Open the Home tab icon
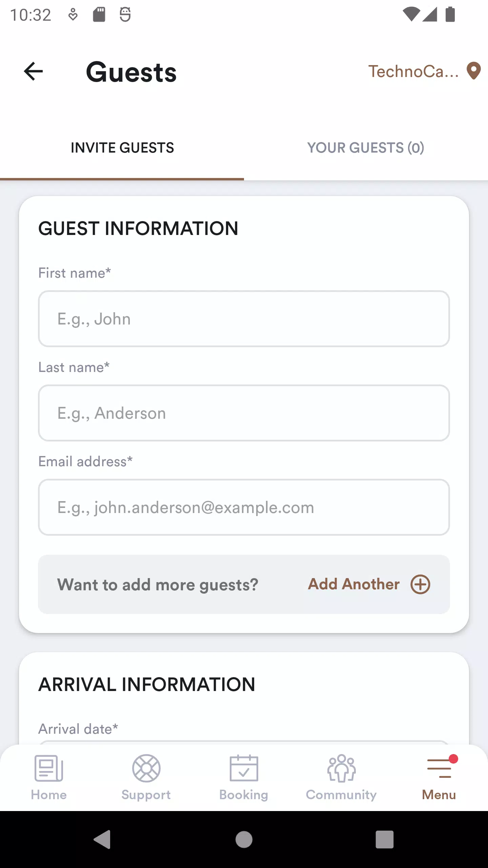This screenshot has height=868, width=488. (49, 768)
